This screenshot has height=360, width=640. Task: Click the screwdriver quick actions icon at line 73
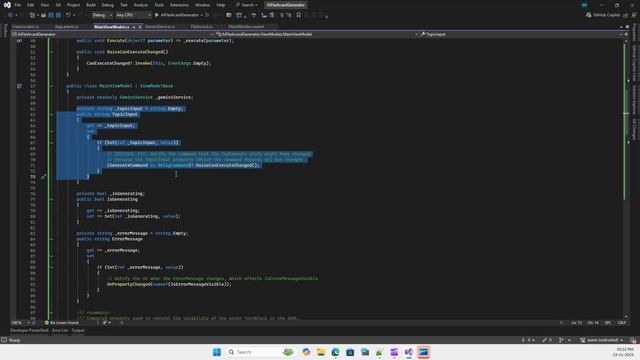tap(43, 177)
